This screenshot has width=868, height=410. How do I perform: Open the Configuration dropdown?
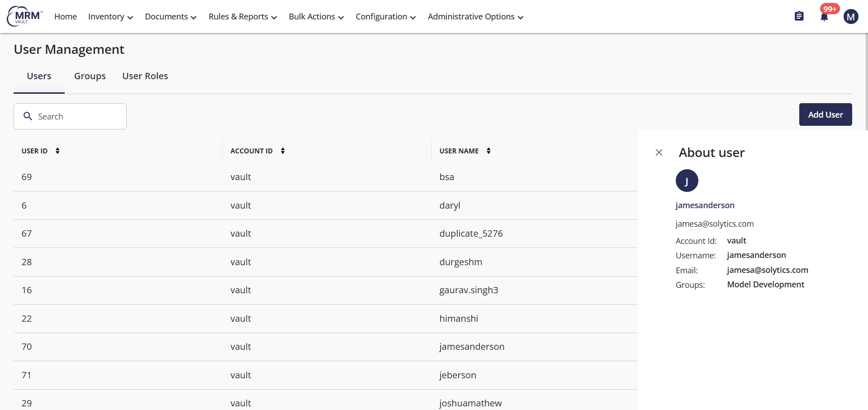[385, 17]
